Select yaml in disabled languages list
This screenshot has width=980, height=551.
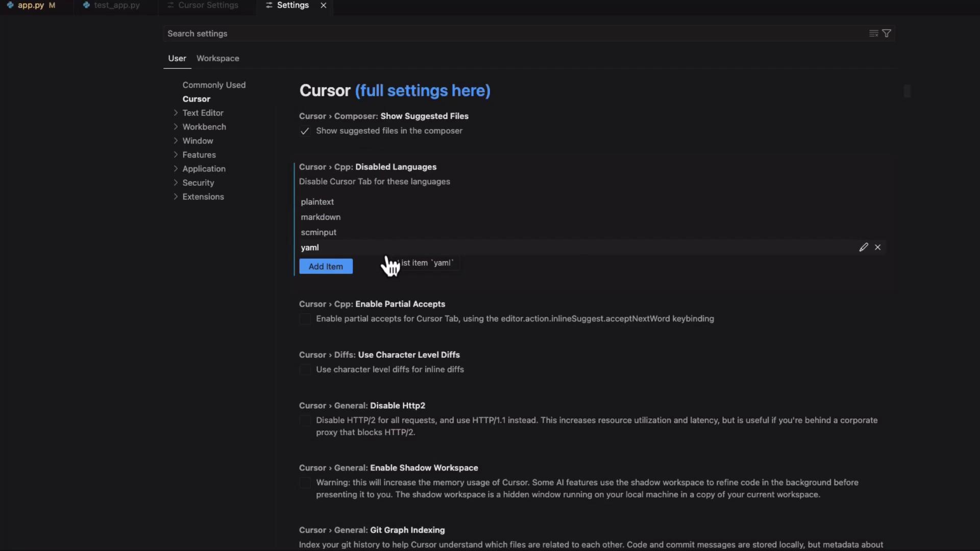coord(310,247)
